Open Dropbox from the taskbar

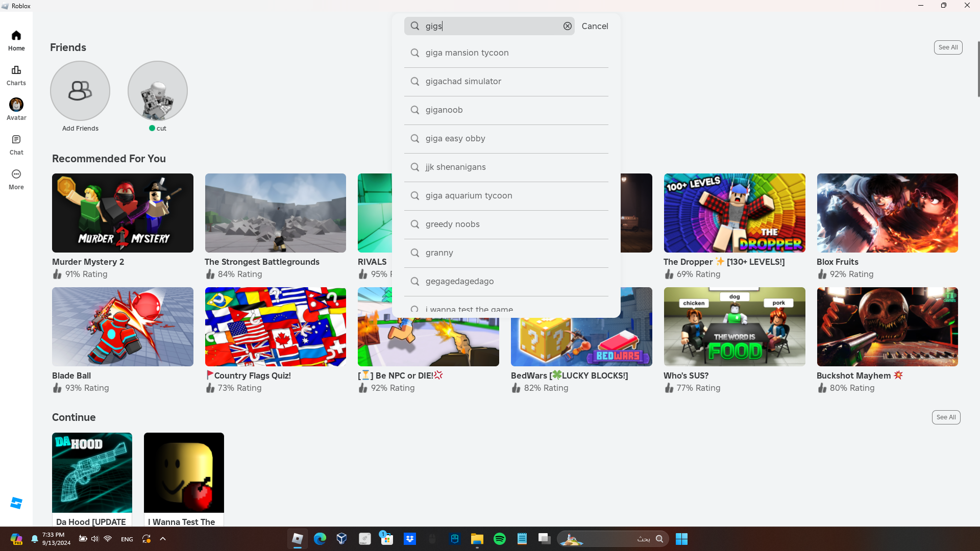pos(409,539)
